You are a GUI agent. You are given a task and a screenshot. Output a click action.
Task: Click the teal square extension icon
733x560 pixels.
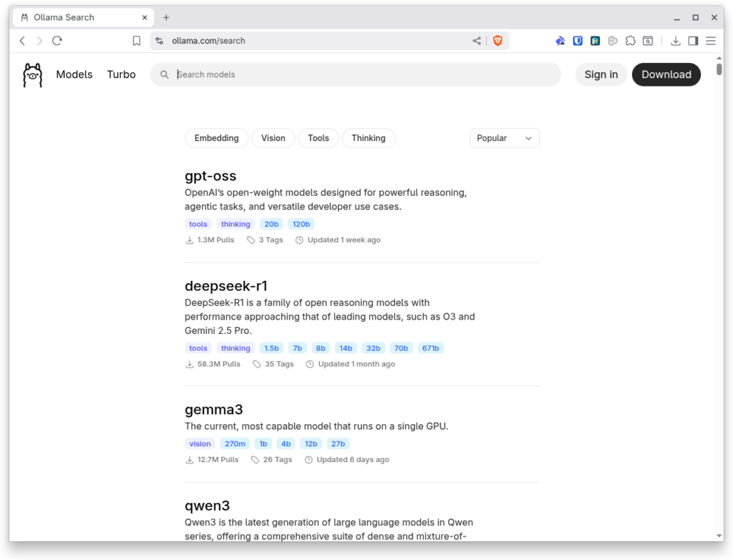(x=595, y=41)
